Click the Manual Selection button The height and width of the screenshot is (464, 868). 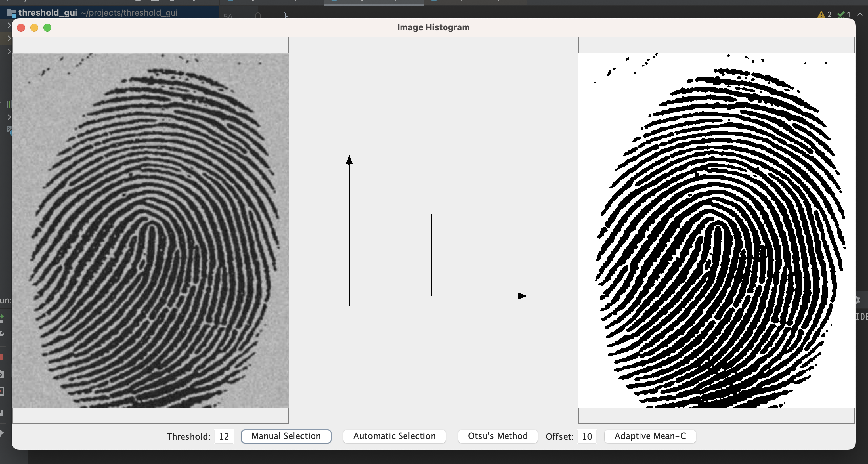click(285, 435)
